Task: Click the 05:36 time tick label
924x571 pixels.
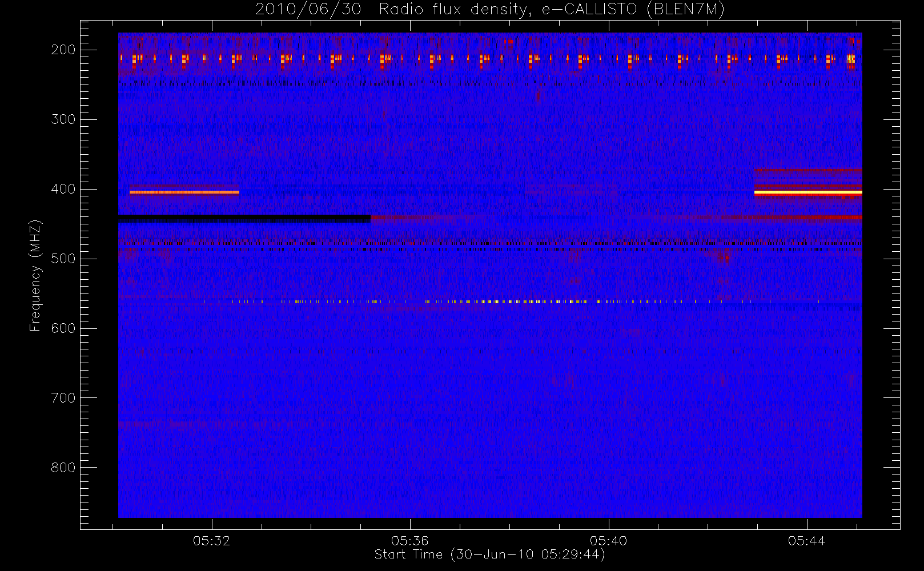Action: coord(410,541)
